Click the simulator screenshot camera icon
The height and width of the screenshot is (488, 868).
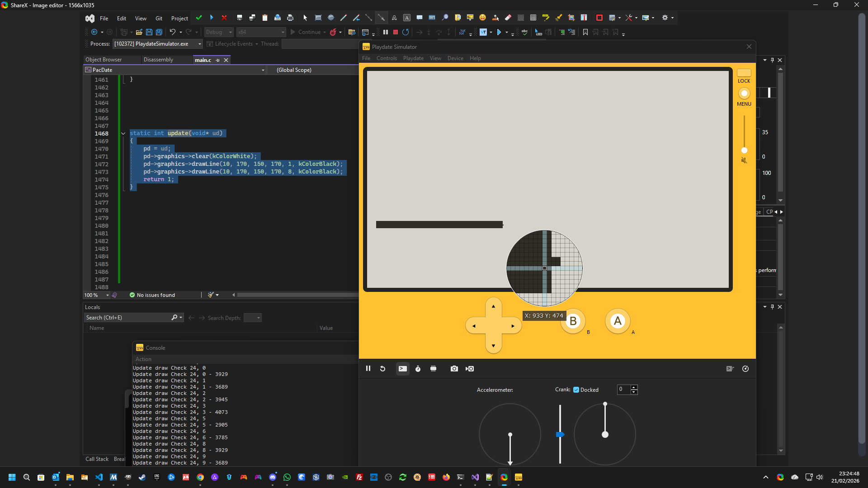(454, 369)
